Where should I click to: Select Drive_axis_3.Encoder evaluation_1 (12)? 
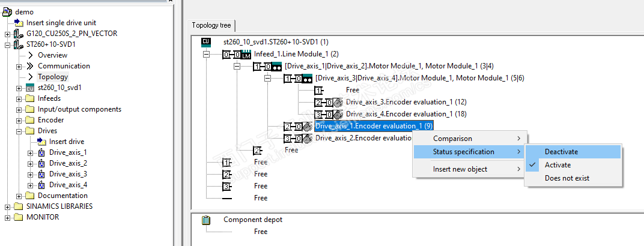tap(406, 102)
